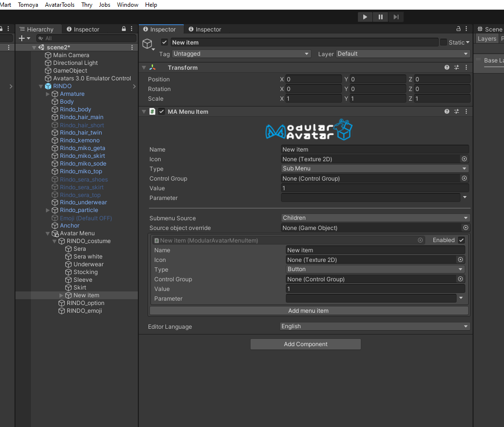Image resolution: width=504 pixels, height=427 pixels.
Task: Open the top Parameter field dropdown arrow
Action: click(x=465, y=197)
